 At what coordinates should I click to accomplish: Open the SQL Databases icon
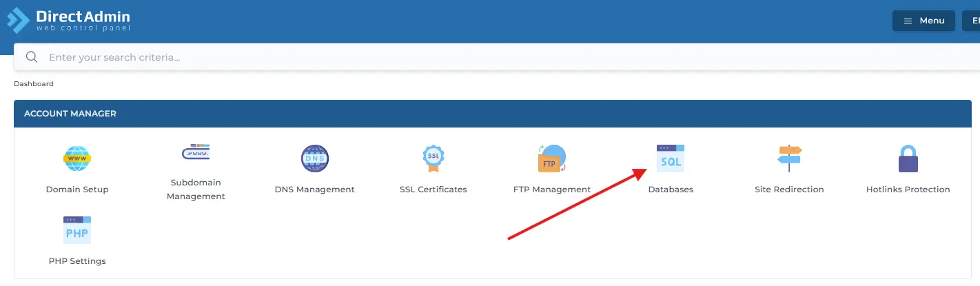[671, 159]
